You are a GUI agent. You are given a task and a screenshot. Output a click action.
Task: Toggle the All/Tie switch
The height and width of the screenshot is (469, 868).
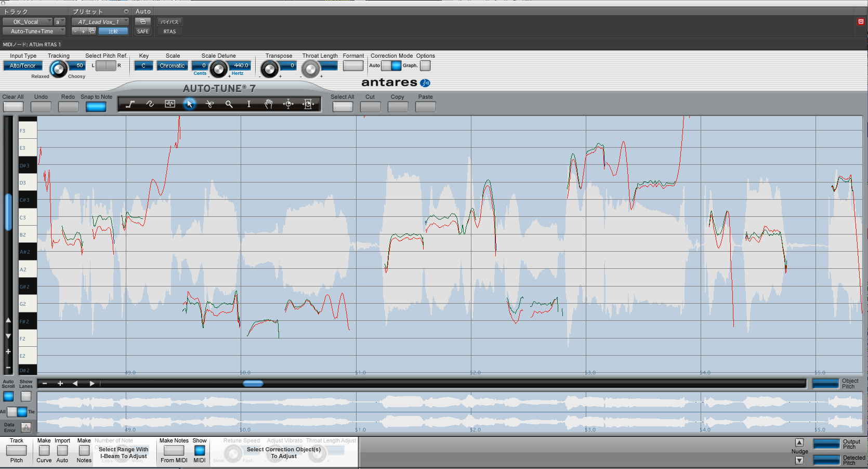tap(17, 412)
